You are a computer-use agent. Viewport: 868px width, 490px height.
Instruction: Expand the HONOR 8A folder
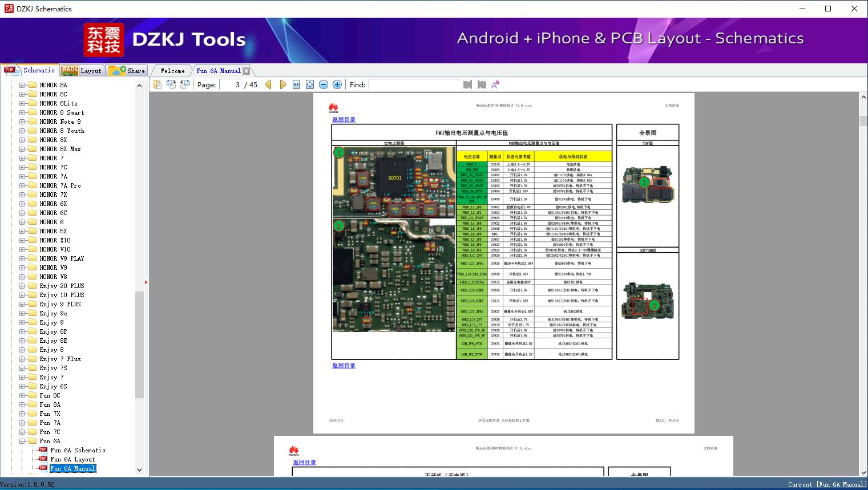[x=22, y=85]
